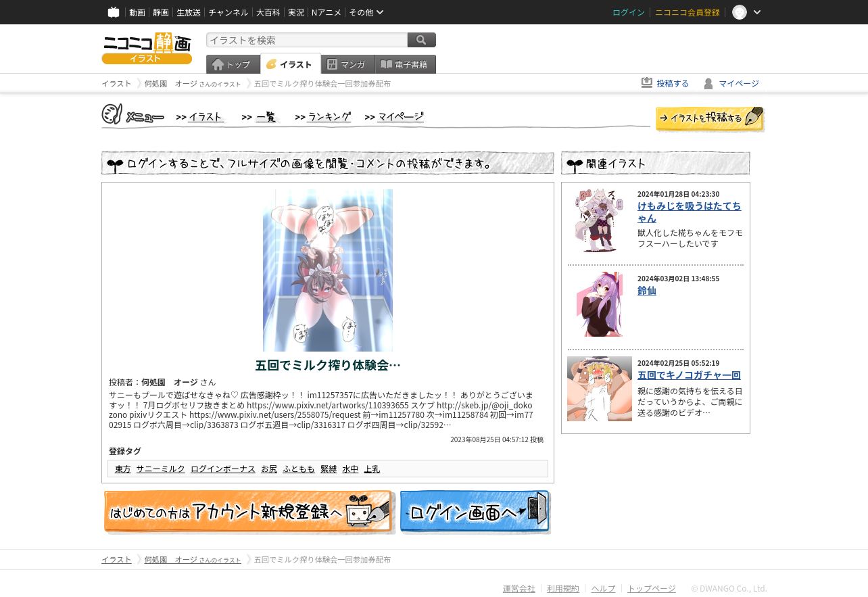This screenshot has height=597, width=868.
Task: Click the 投稿する upload icon
Action: [647, 82]
